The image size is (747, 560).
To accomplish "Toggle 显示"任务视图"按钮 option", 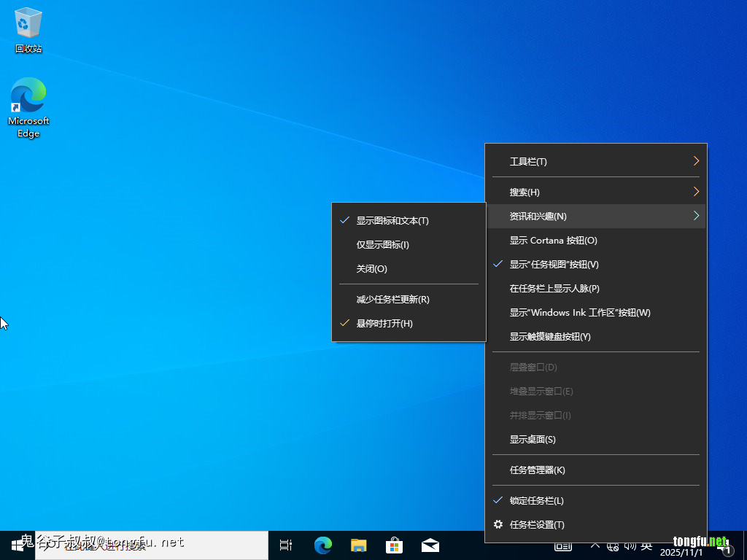I will (x=554, y=265).
